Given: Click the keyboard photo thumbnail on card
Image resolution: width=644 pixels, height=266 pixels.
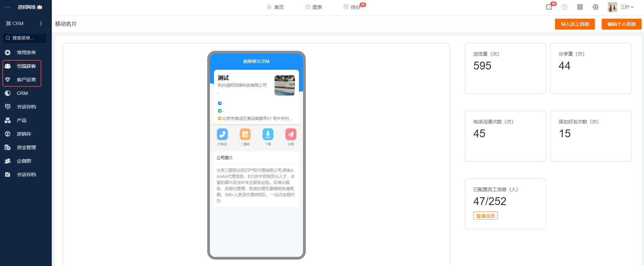Looking at the screenshot, I should click(284, 85).
